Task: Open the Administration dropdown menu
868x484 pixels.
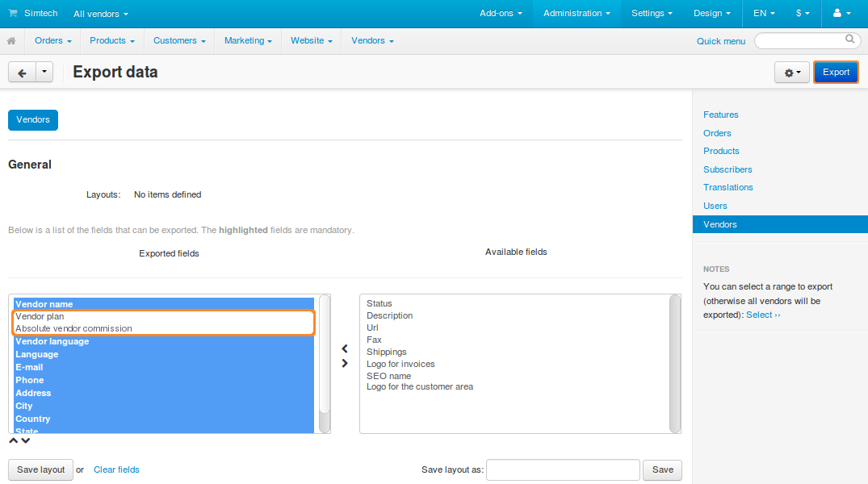Action: tap(577, 13)
